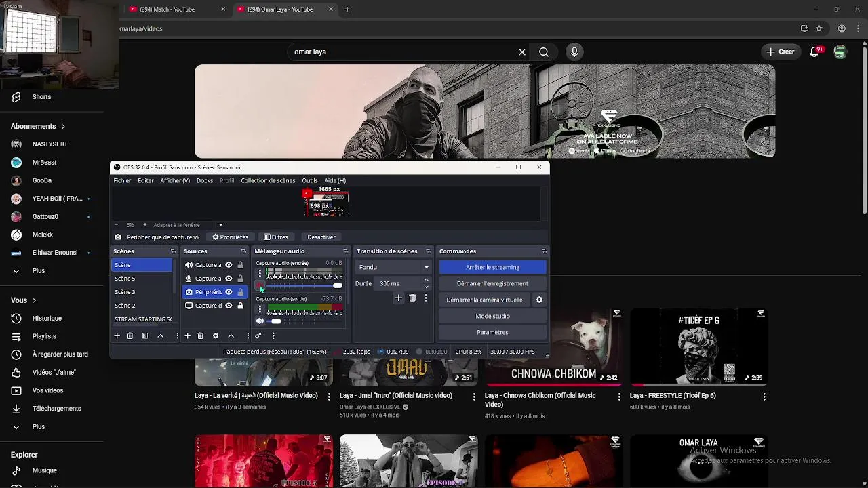Open 'Adapter à la fenêtre' zoom dropdown

pos(220,225)
